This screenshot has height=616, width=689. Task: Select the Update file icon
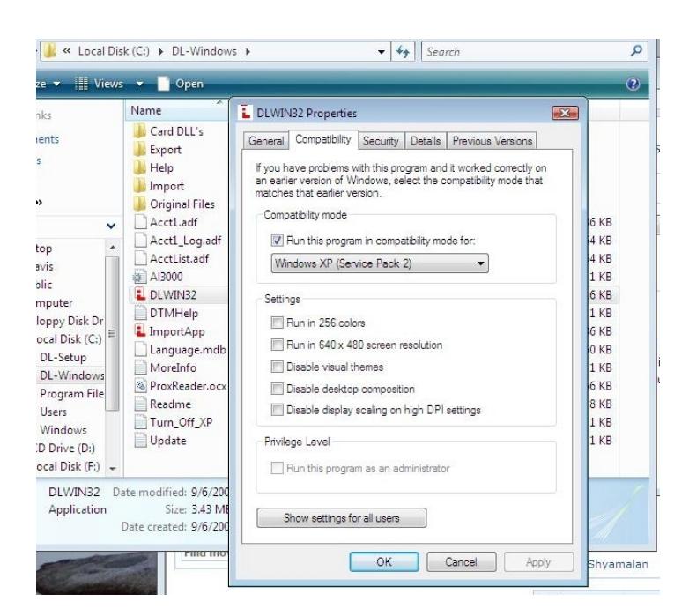click(140, 441)
